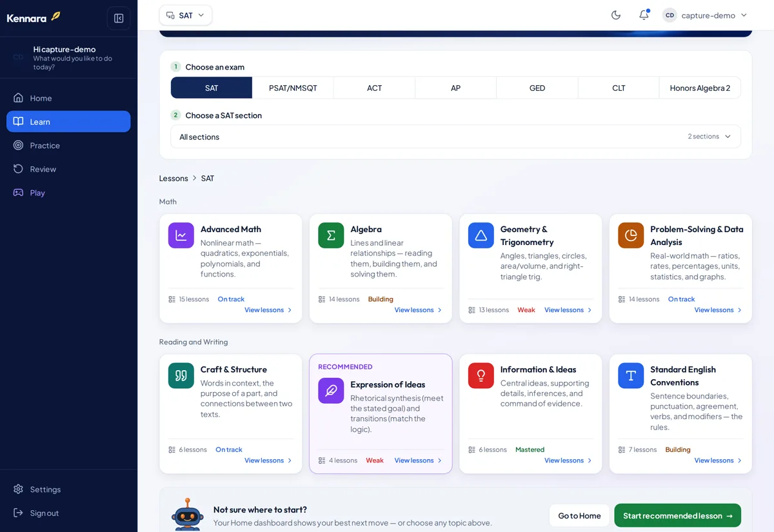View lessons for Information & Ideas

click(x=568, y=460)
